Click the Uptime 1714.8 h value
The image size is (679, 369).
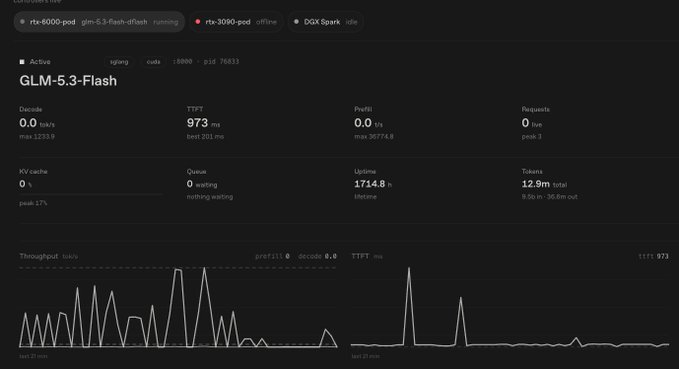click(x=373, y=184)
